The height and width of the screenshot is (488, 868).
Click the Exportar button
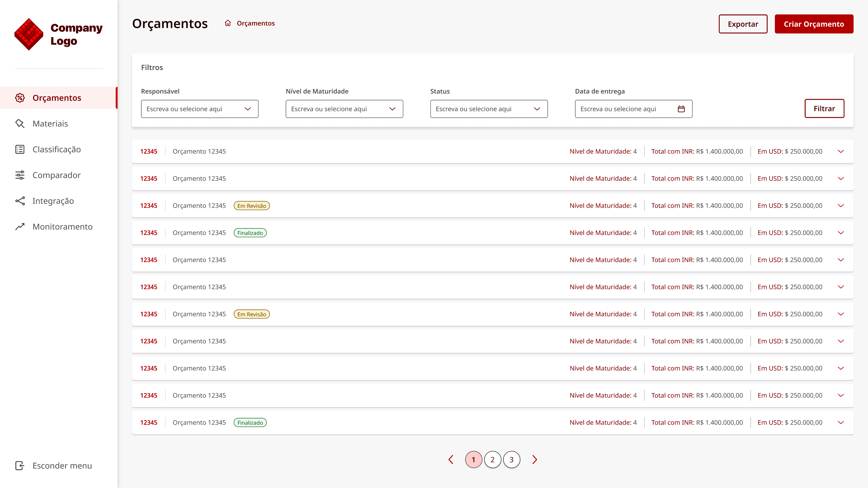743,24
